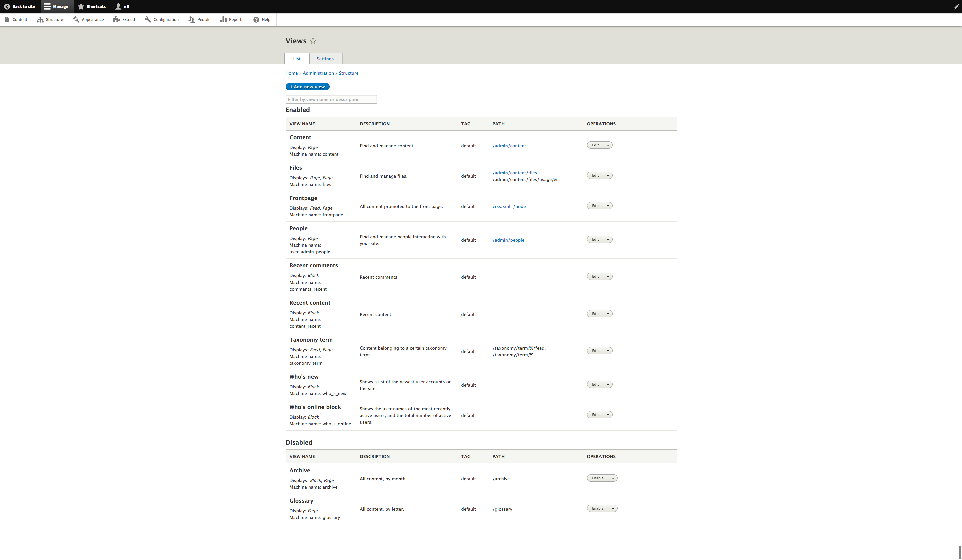Select the Appearance paintbrush icon

pyautogui.click(x=76, y=19)
